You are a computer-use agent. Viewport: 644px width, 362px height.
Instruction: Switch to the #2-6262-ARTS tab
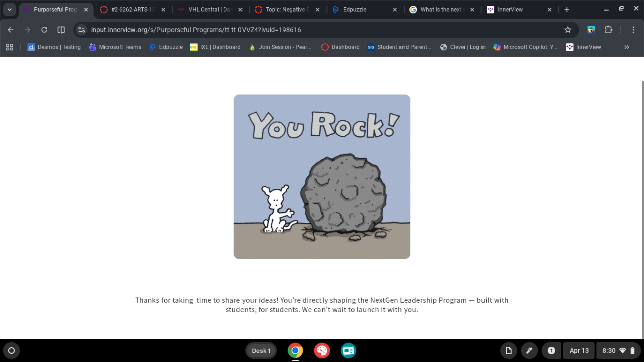[x=132, y=10]
